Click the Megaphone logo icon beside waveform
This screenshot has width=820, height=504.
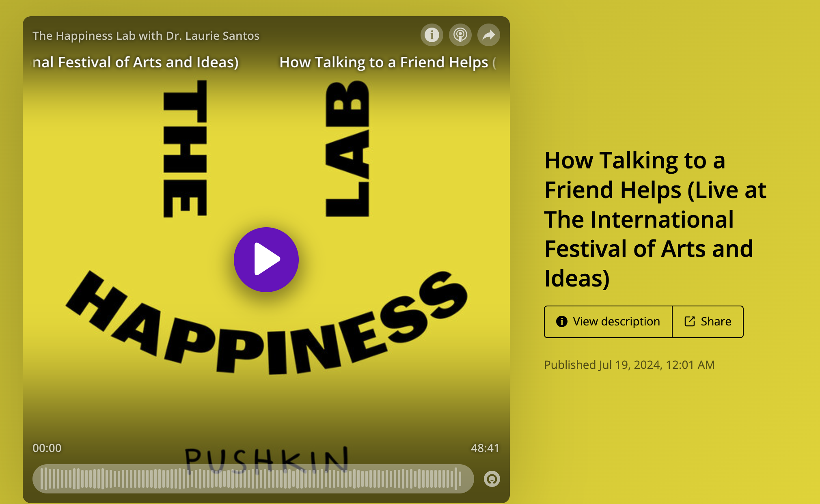[492, 479]
